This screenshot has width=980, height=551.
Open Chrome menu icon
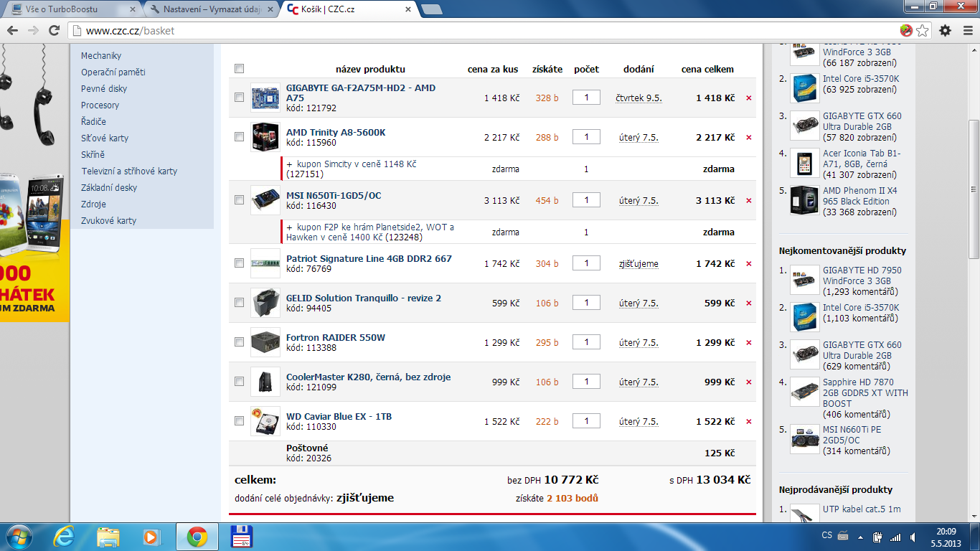[x=966, y=30]
